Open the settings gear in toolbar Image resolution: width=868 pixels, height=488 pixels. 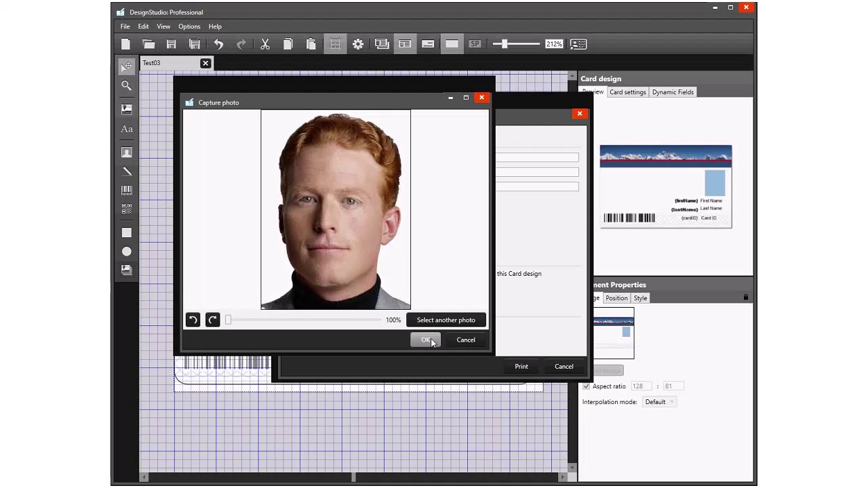358,44
